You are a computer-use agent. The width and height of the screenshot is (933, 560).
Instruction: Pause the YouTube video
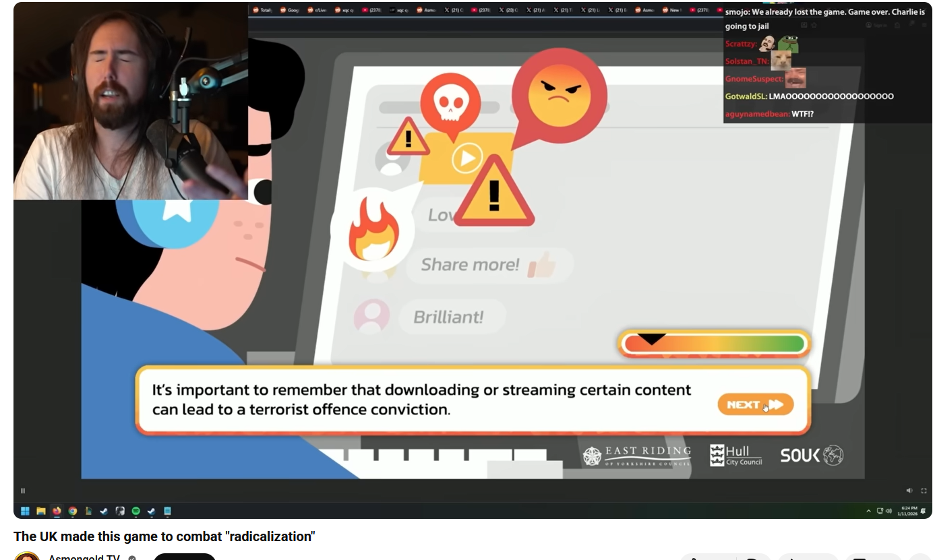tap(23, 491)
